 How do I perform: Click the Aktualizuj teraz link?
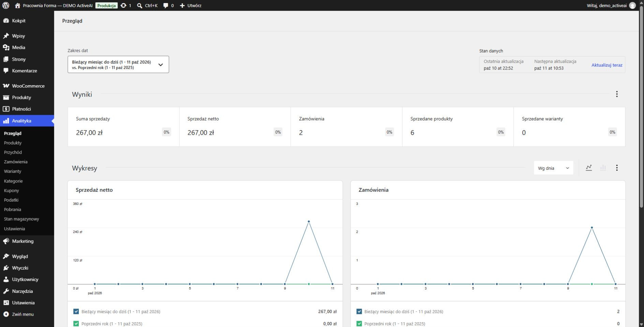tap(607, 65)
